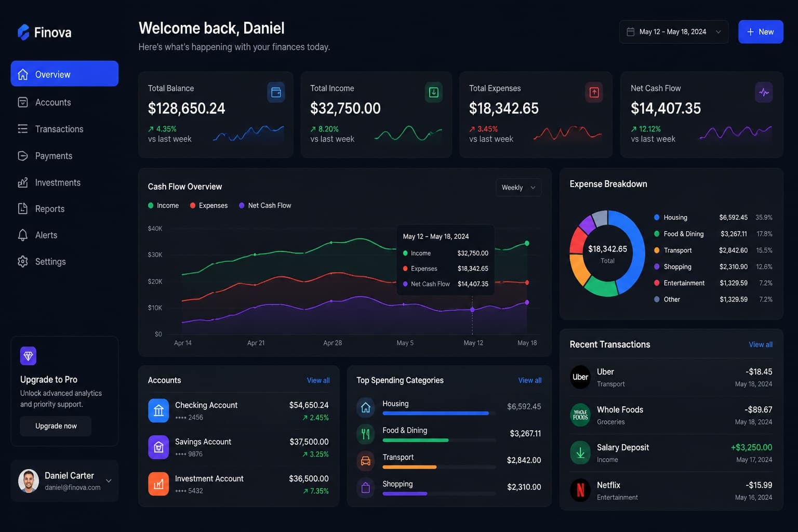The image size is (798, 532).
Task: Click View all in the Accounts panel
Action: tap(318, 380)
